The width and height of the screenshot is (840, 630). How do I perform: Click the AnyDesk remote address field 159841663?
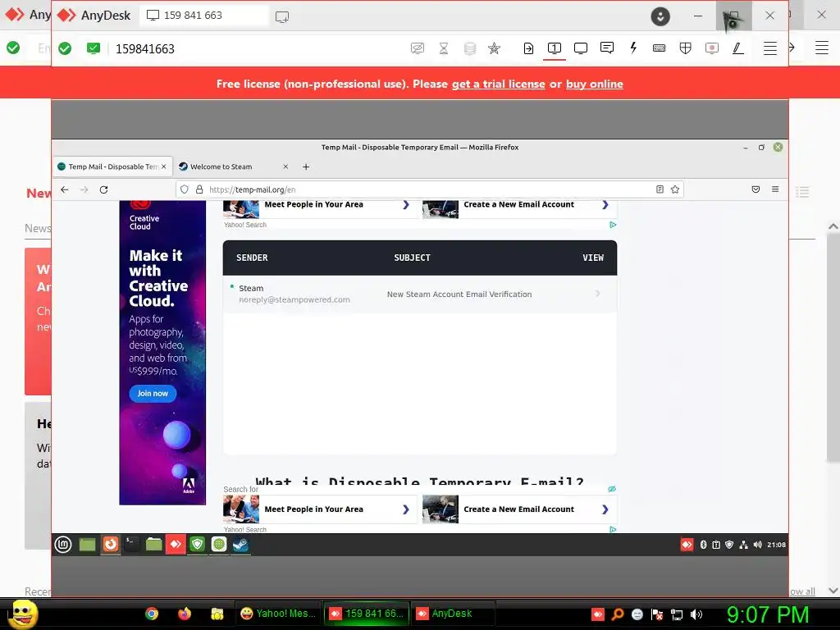[144, 48]
